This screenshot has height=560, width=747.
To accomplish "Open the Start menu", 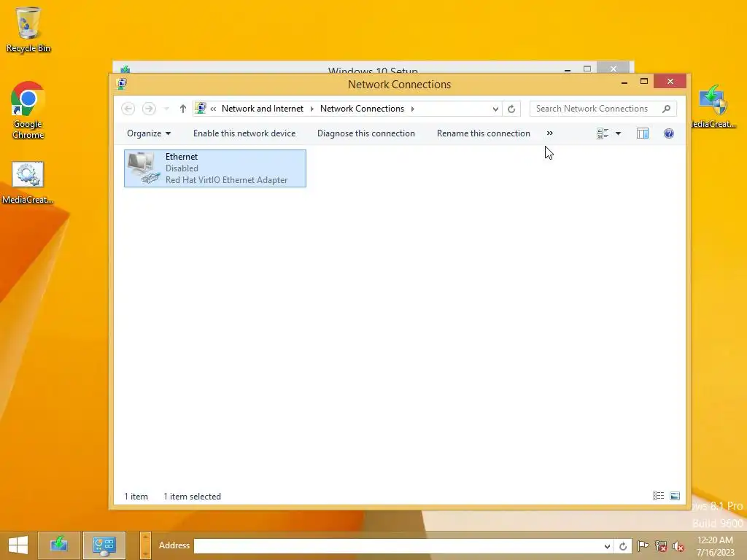I will tap(18, 545).
